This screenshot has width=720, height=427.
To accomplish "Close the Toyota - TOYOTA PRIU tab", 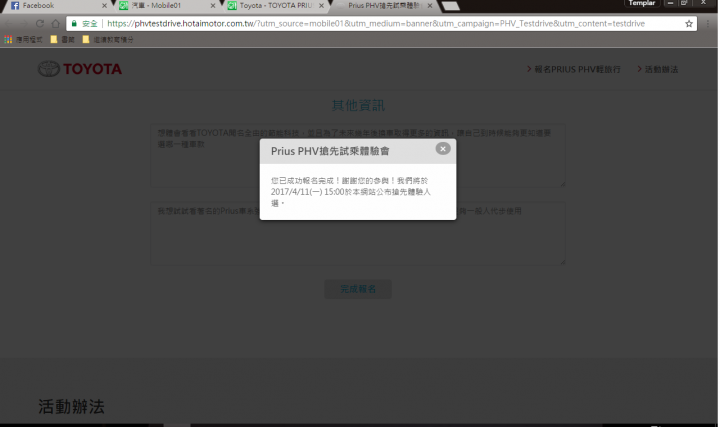I will click(321, 6).
